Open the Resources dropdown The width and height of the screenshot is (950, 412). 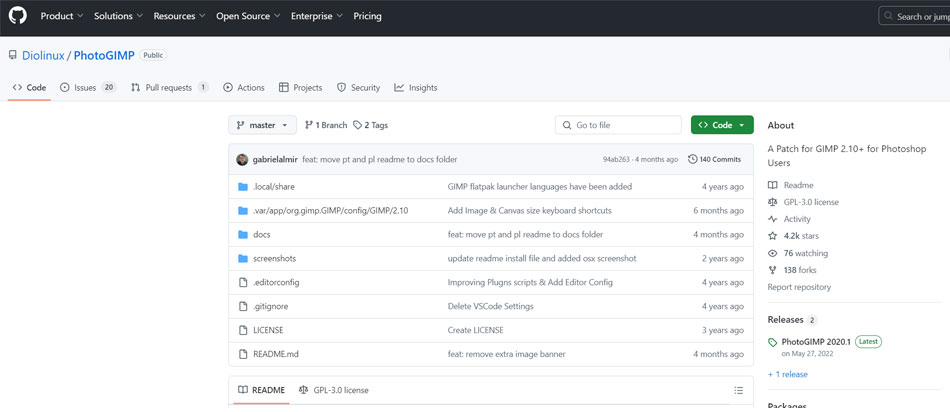[x=179, y=16]
